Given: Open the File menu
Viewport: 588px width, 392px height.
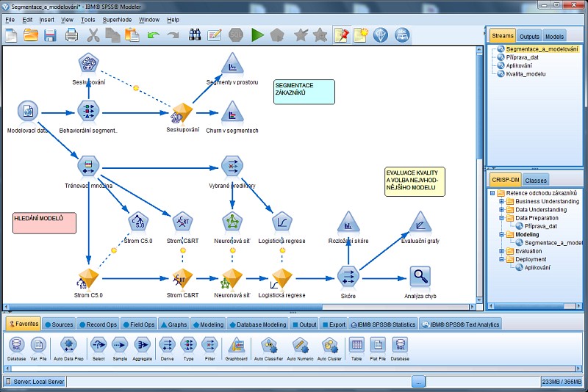Looking at the screenshot, I should (x=10, y=20).
